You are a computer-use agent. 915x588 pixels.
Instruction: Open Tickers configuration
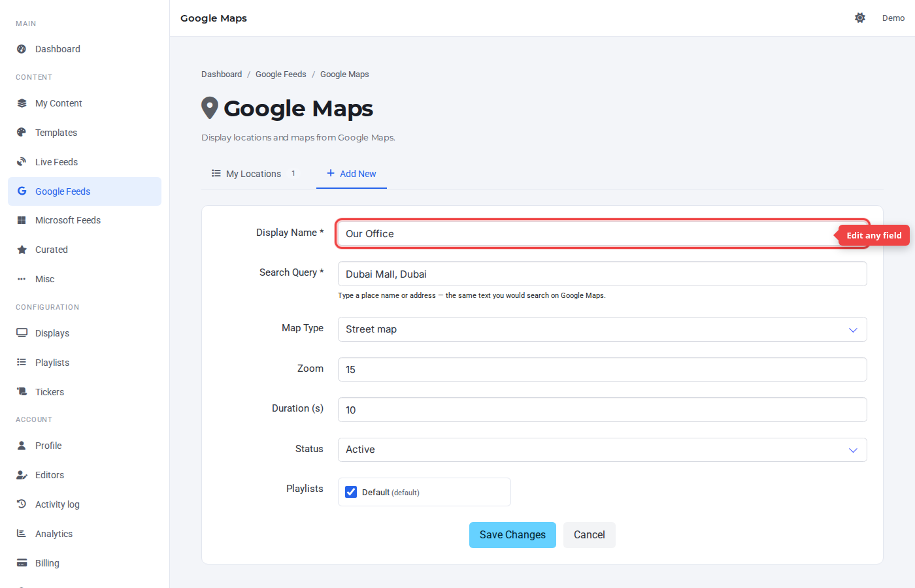click(x=84, y=392)
